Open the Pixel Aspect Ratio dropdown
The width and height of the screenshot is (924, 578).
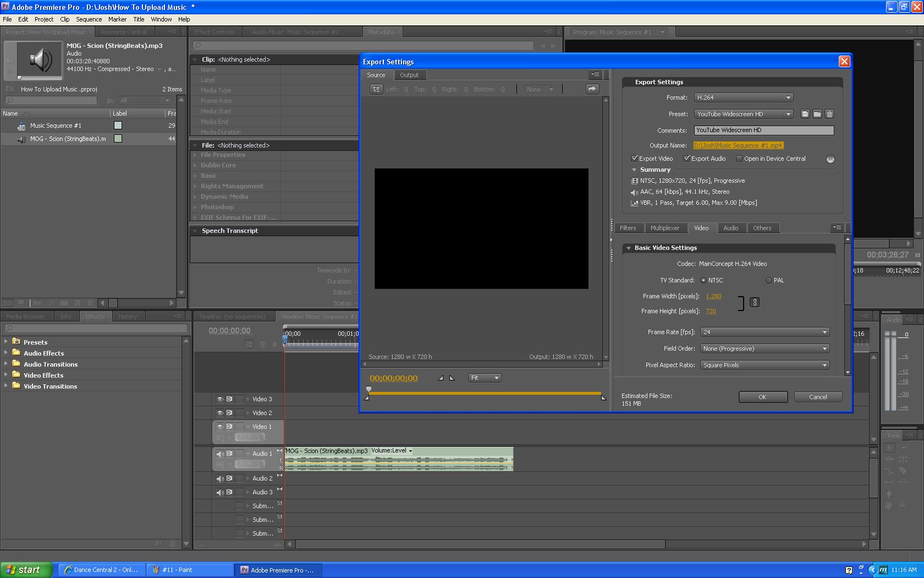[765, 365]
